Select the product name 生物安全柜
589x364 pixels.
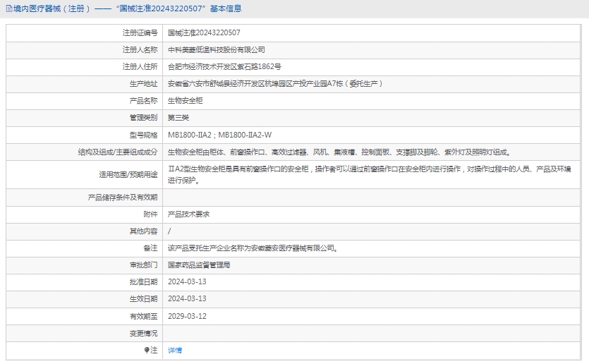[185, 101]
